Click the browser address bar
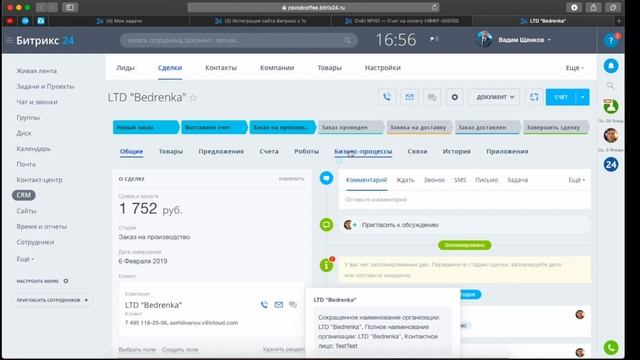 (313, 7)
